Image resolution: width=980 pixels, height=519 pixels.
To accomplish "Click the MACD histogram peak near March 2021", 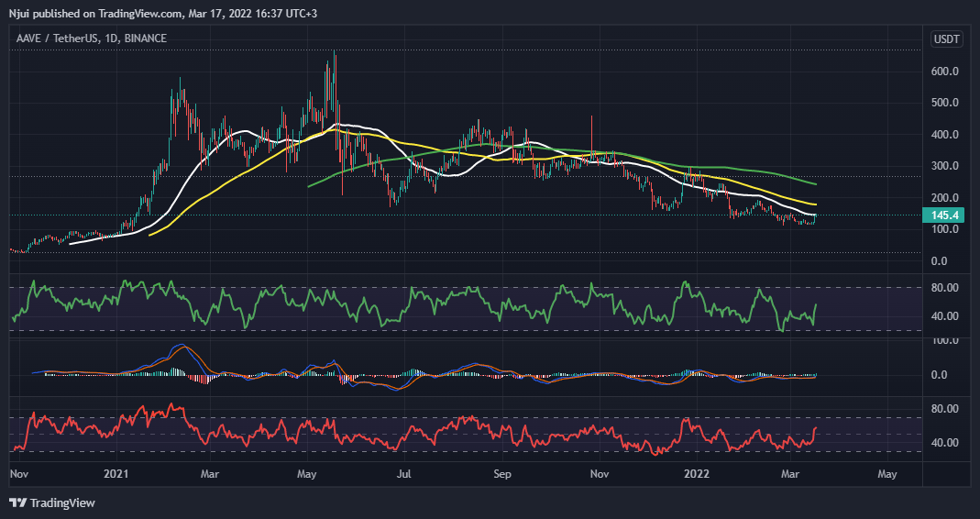I will [185, 348].
